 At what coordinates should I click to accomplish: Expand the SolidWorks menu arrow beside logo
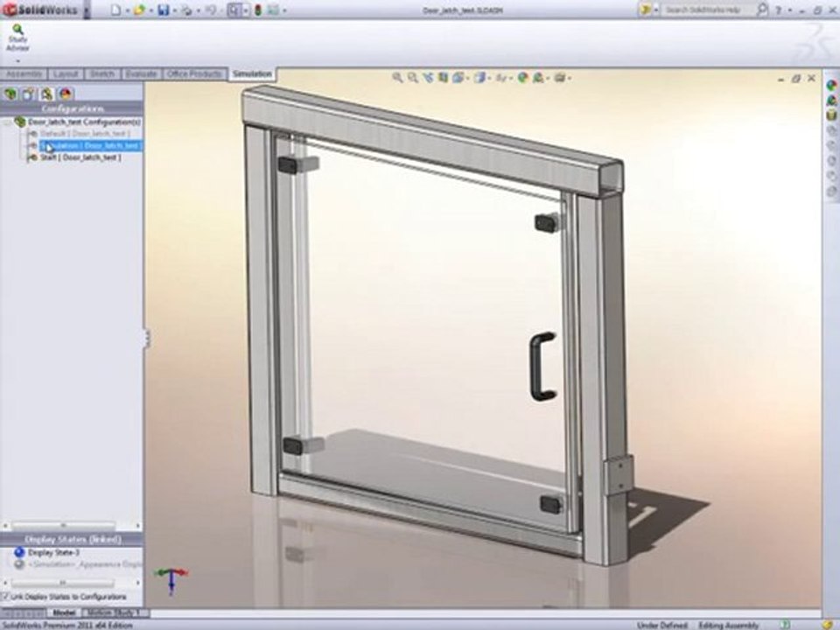coord(87,10)
